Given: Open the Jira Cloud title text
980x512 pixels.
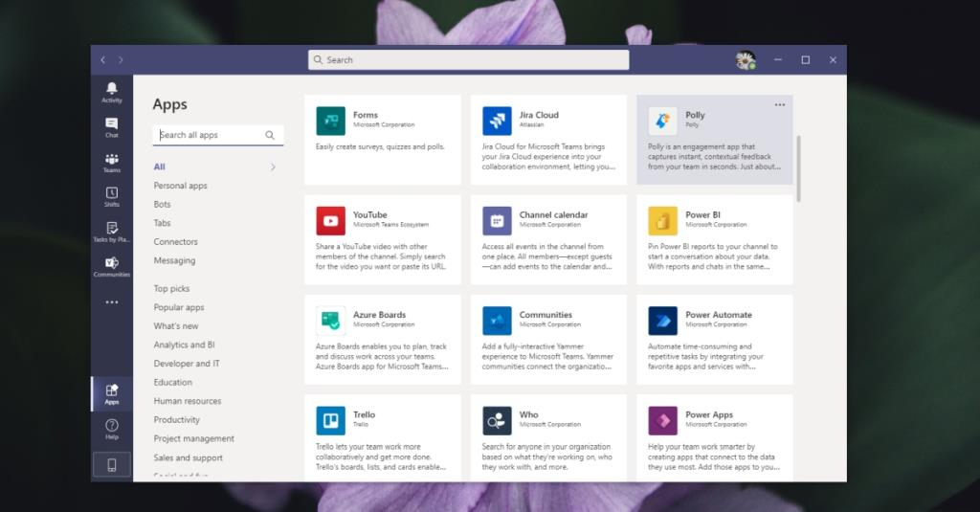Looking at the screenshot, I should click(539, 115).
